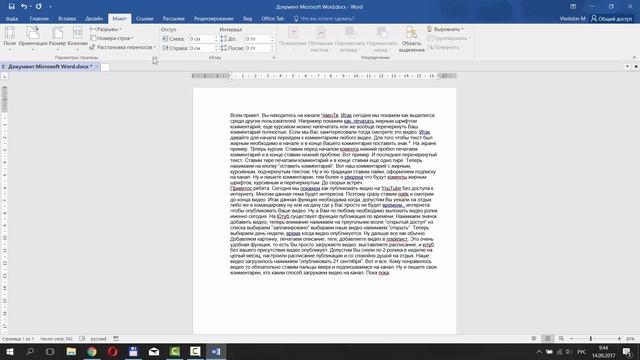Open the paragraph settings dialog launcher
The height and width of the screenshot is (360, 640).
(x=274, y=58)
